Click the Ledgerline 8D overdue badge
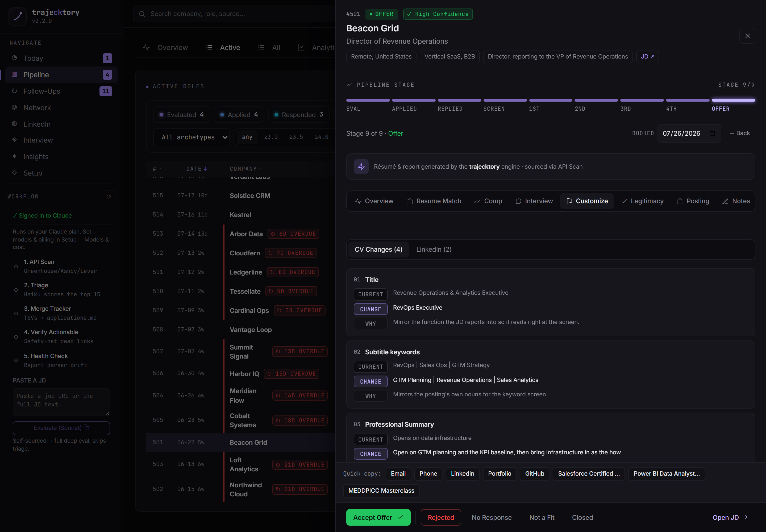The image size is (766, 532). pos(293,272)
